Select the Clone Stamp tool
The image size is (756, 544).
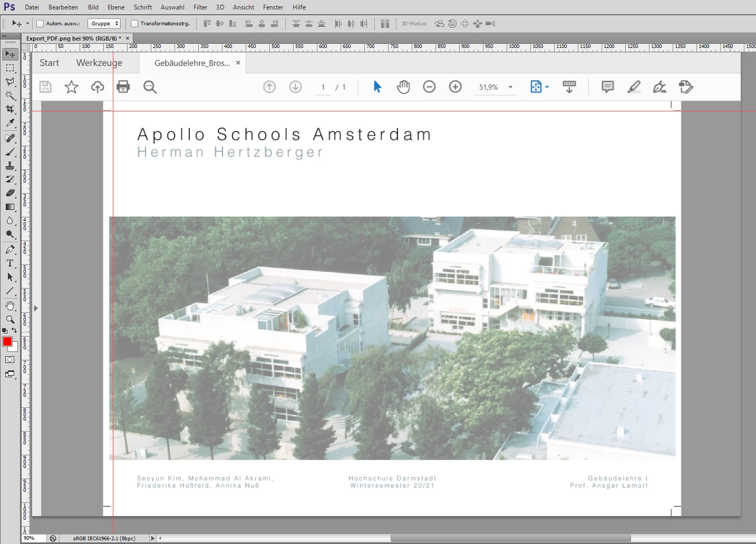tap(10, 166)
